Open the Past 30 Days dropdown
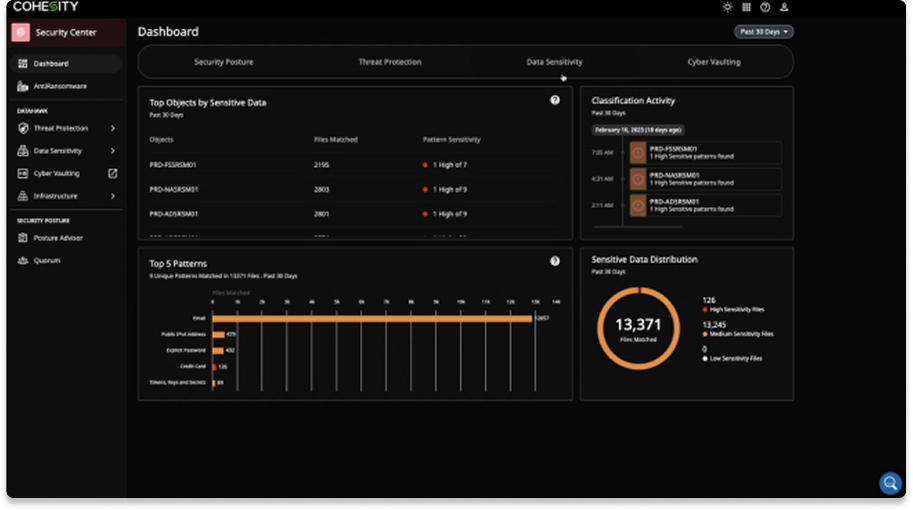 [x=763, y=32]
